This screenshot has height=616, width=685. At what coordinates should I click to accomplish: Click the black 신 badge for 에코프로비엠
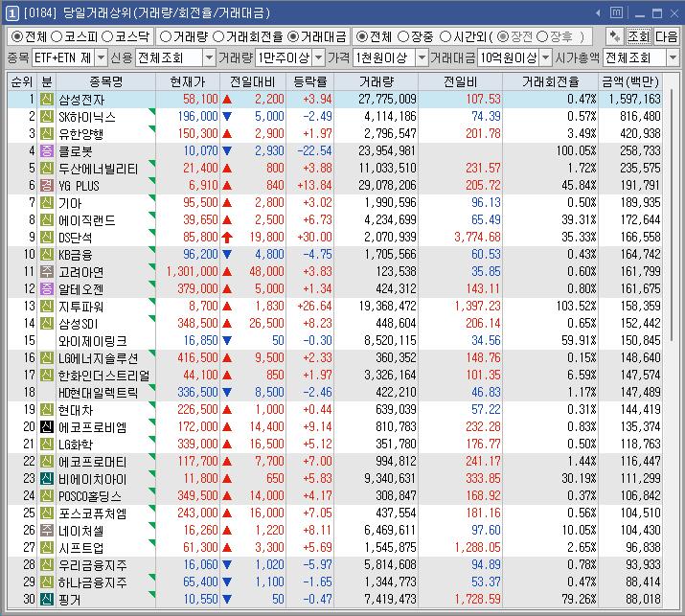tap(47, 427)
